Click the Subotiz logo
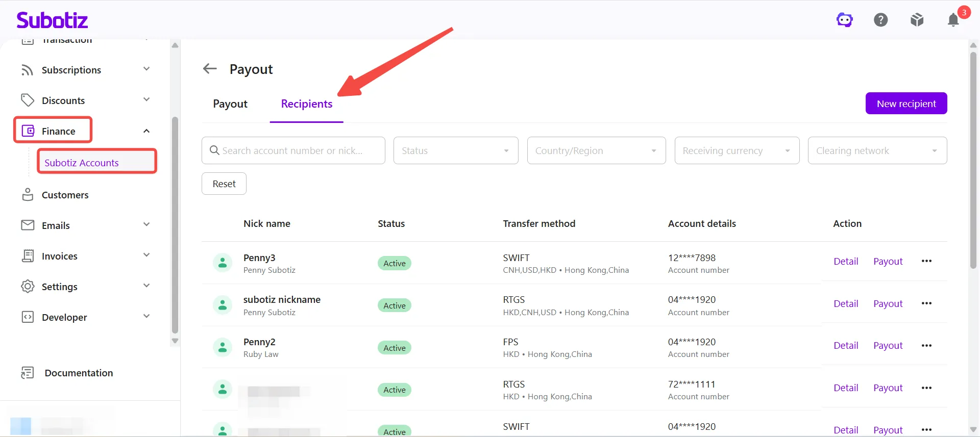980x437 pixels. [x=52, y=20]
